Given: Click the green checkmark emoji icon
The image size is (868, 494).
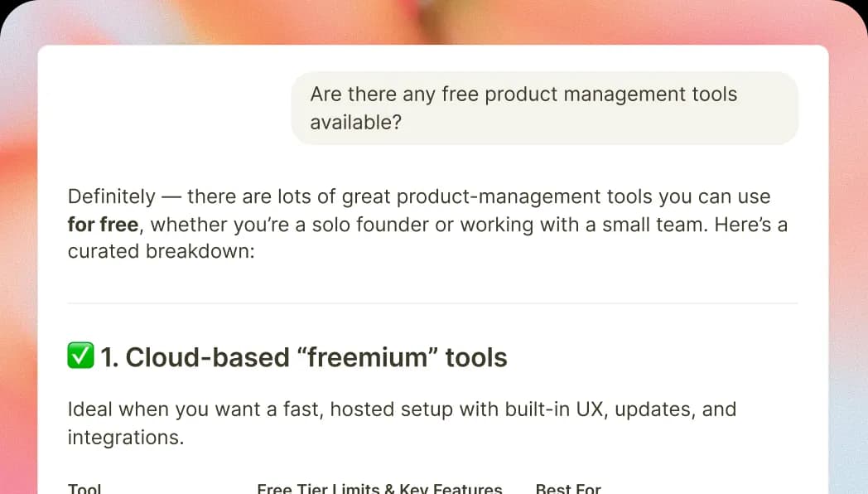Looking at the screenshot, I should pos(80,356).
